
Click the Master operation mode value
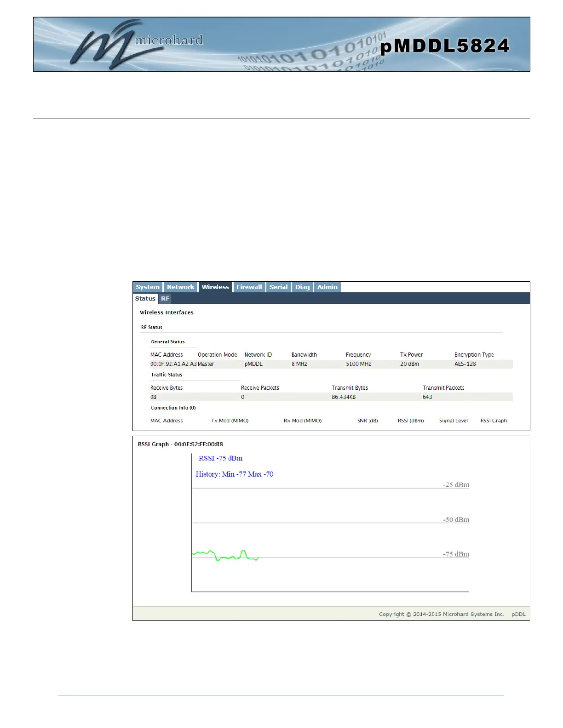pos(206,364)
